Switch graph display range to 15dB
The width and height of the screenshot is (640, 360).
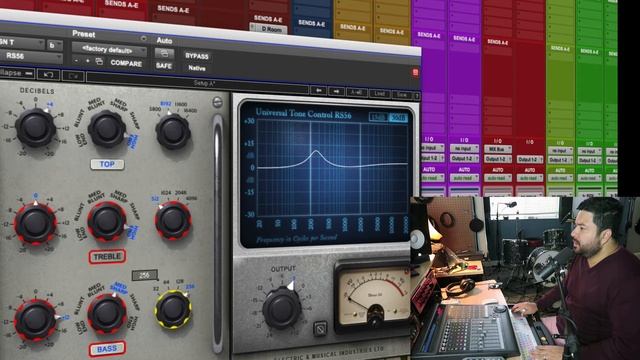coord(378,117)
